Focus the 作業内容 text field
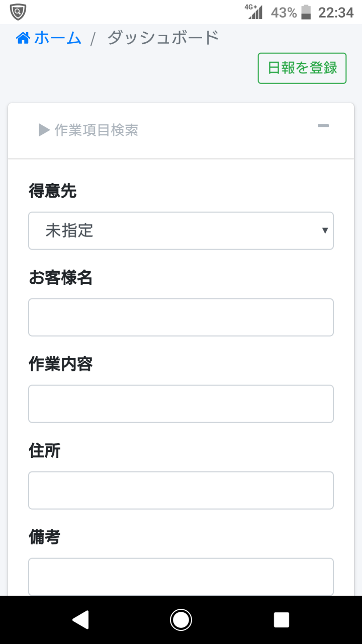 click(181, 404)
